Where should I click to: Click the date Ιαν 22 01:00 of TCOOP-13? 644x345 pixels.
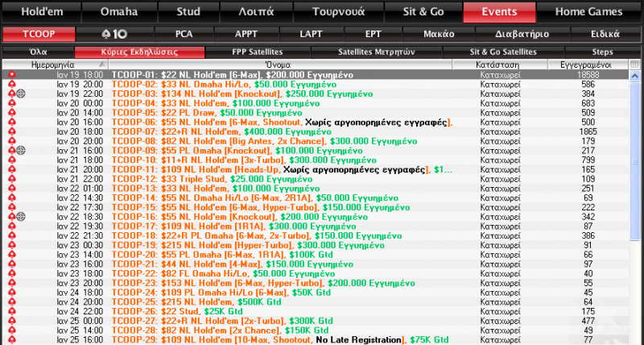point(80,189)
